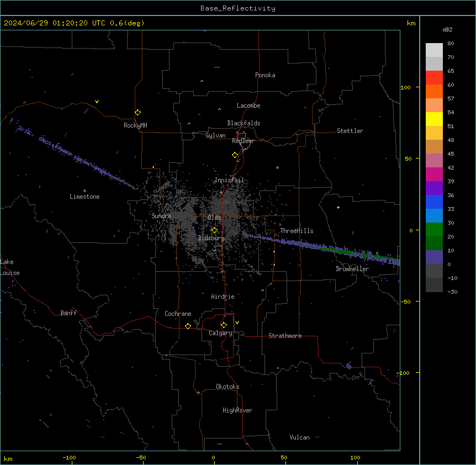The height and width of the screenshot is (465, 476).
Task: Select the purple 36–39 dBZ swatch
Action: click(x=434, y=188)
